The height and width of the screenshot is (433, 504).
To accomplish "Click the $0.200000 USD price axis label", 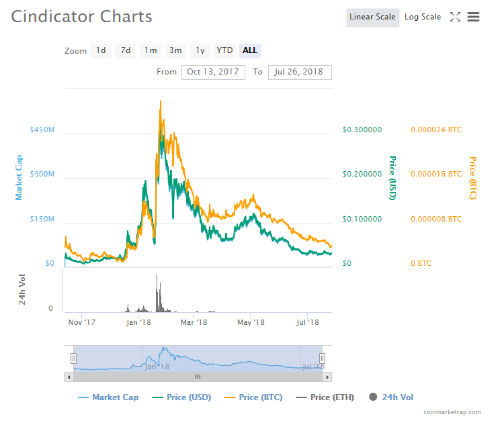I will (362, 174).
